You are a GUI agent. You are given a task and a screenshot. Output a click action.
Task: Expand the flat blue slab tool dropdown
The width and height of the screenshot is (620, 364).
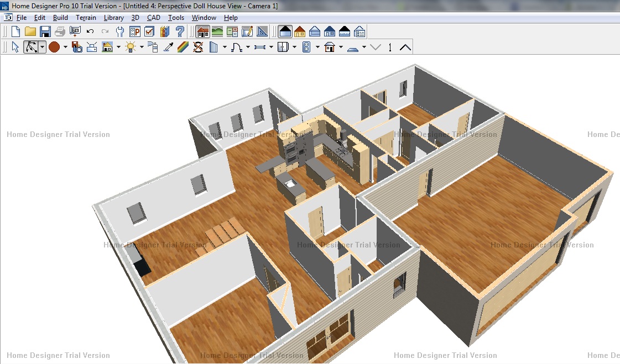364,48
